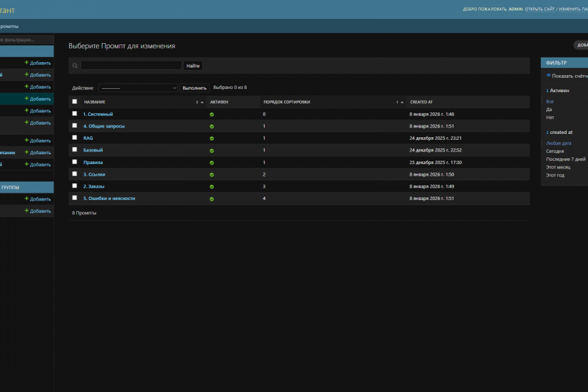Check the box for the RAG prompt row
The width and height of the screenshot is (588, 392).
pyautogui.click(x=74, y=138)
